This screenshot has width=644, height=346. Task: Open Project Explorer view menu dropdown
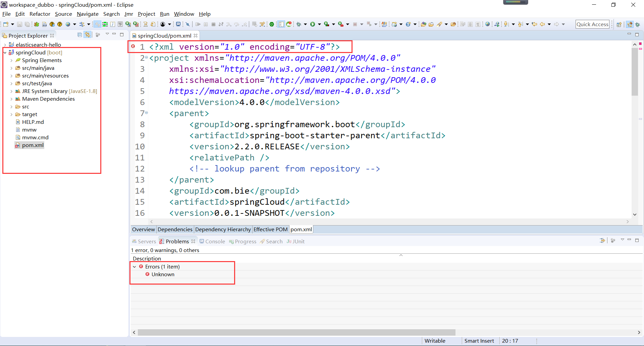(x=107, y=34)
